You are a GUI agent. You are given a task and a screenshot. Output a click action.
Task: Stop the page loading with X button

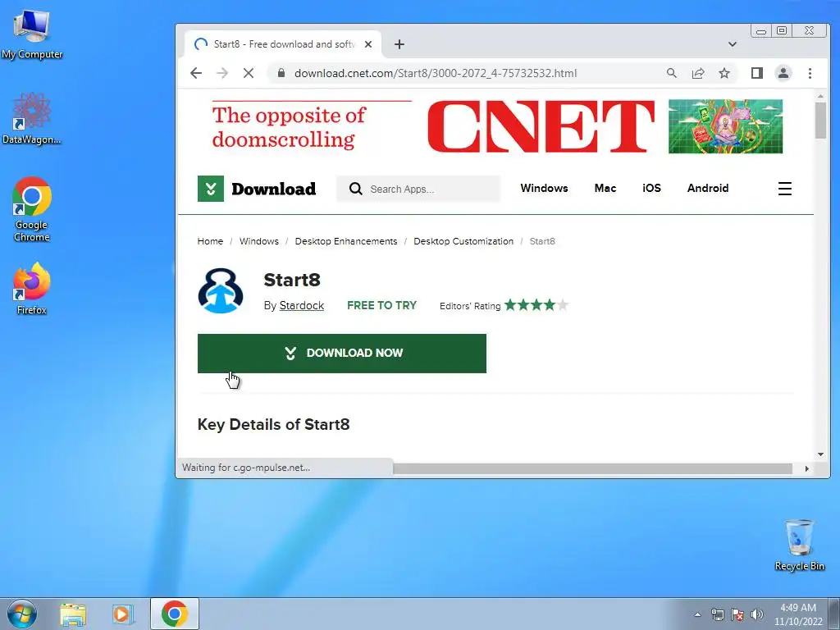point(249,73)
